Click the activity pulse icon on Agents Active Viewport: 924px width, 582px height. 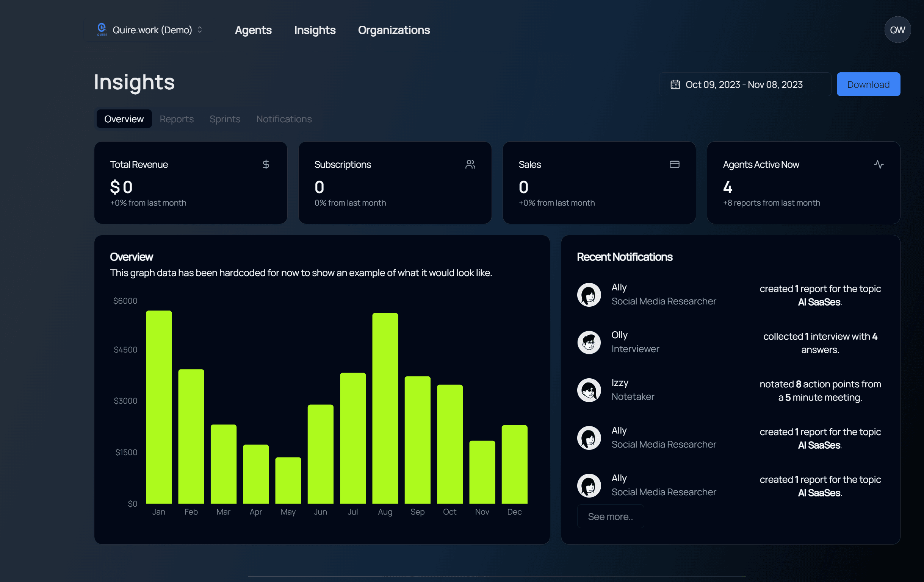(879, 164)
